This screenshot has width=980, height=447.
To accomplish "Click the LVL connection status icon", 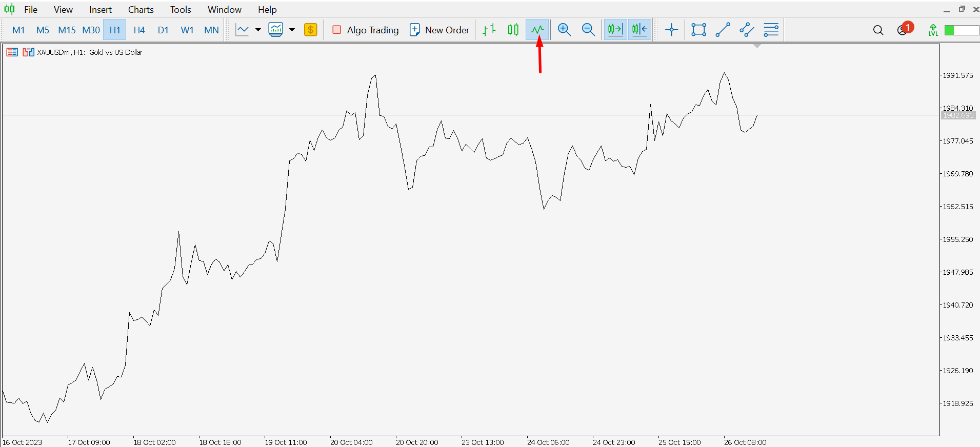I will click(x=933, y=30).
